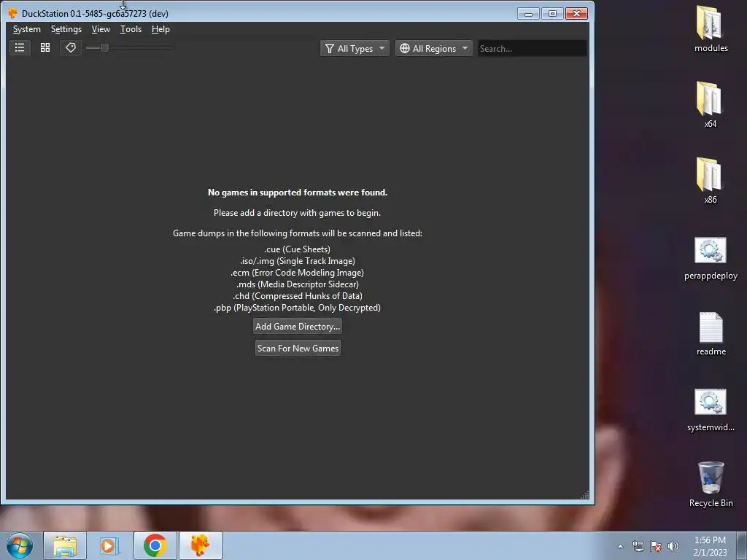The width and height of the screenshot is (747, 560).
Task: Switch to game list view
Action: 20,47
